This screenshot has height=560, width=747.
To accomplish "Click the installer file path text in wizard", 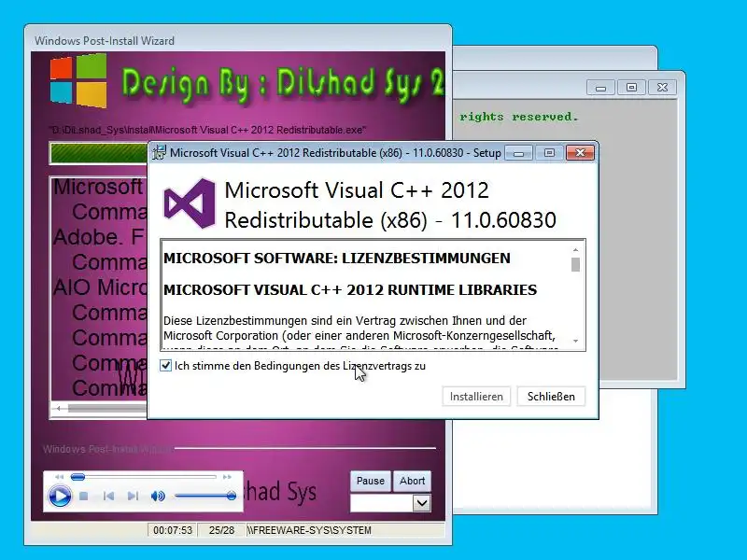I will [x=207, y=130].
